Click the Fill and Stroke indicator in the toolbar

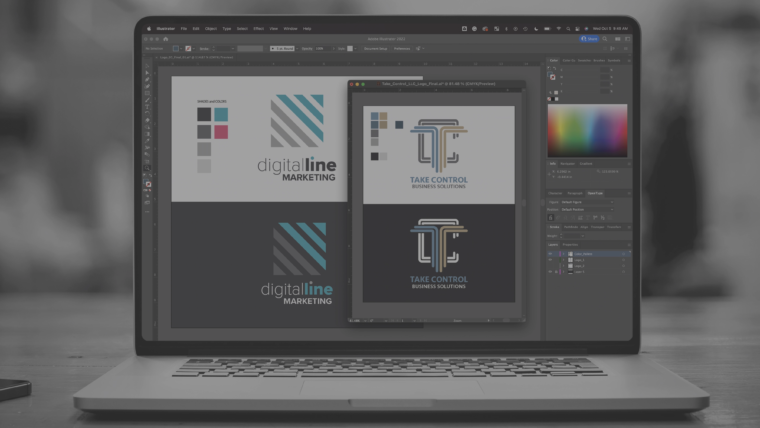148,185
